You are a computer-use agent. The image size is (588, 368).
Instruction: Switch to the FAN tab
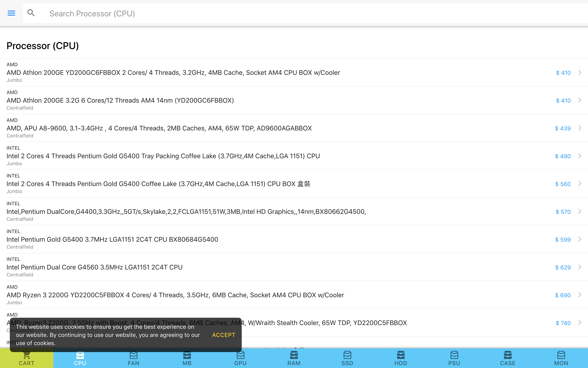134,358
